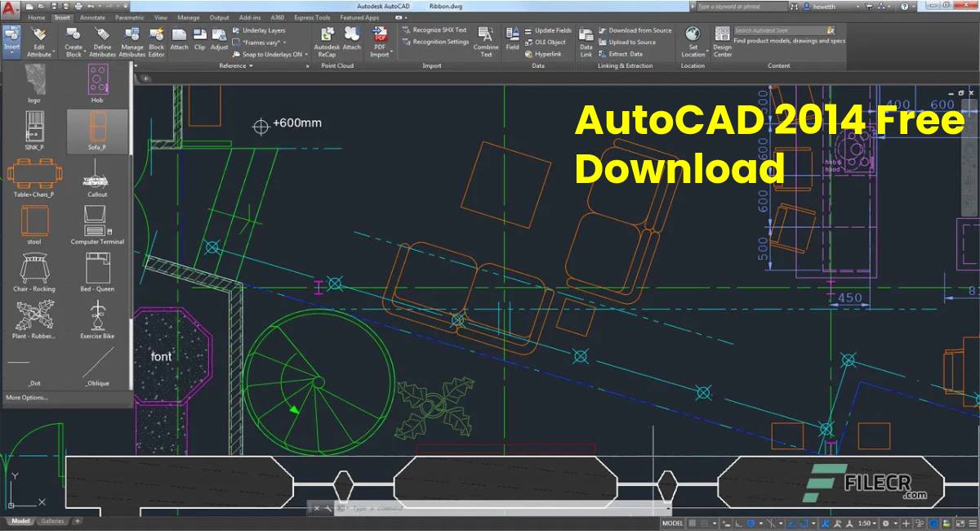
Task: Open the 1:50 annotation scale dropdown
Action: point(866,524)
